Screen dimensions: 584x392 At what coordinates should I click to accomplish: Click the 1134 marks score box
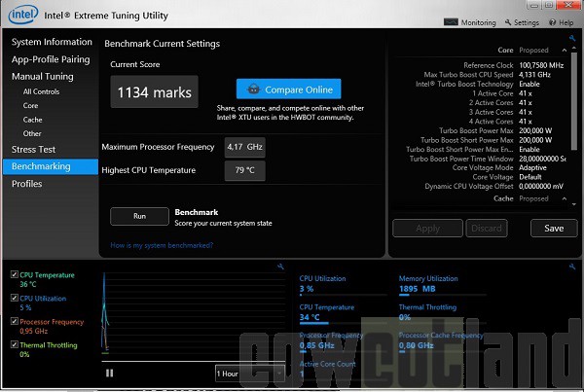(x=154, y=92)
